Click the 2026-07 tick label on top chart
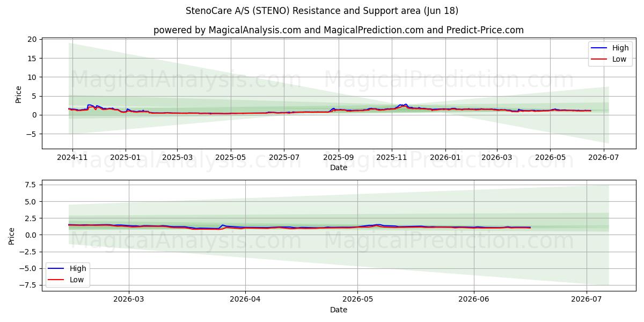The height and width of the screenshot is (322, 644). pyautogui.click(x=603, y=157)
